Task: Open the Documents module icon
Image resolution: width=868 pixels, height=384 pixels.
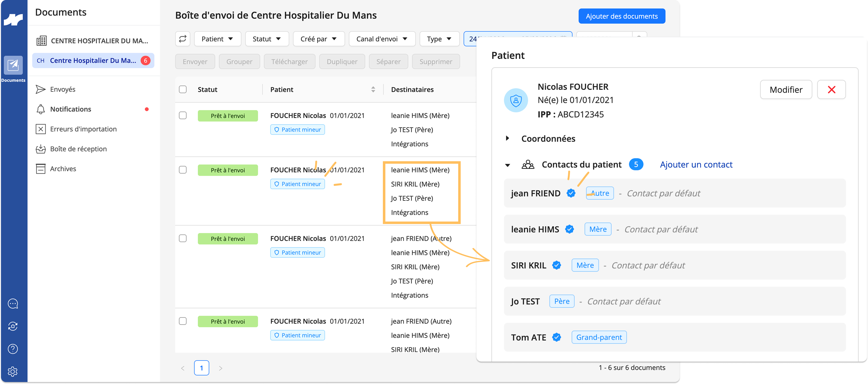Action: (13, 65)
